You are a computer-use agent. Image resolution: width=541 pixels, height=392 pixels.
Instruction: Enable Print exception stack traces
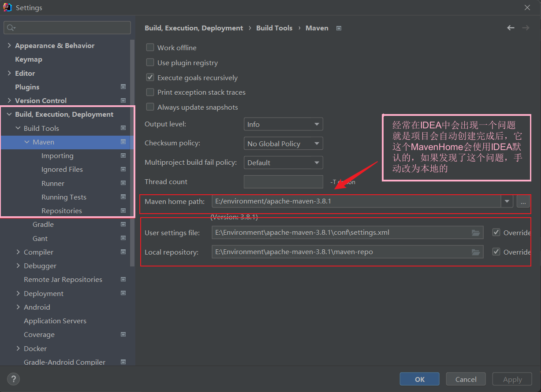pos(150,92)
